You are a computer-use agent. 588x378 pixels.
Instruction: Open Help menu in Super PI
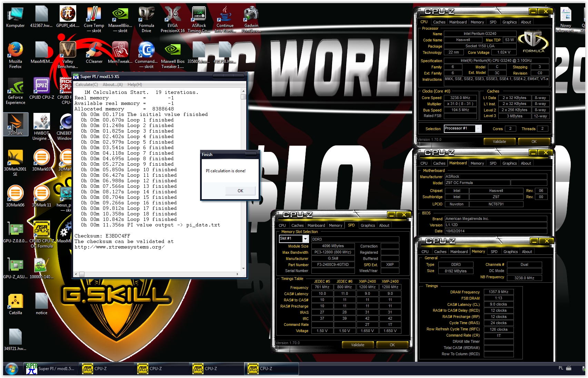coord(134,85)
